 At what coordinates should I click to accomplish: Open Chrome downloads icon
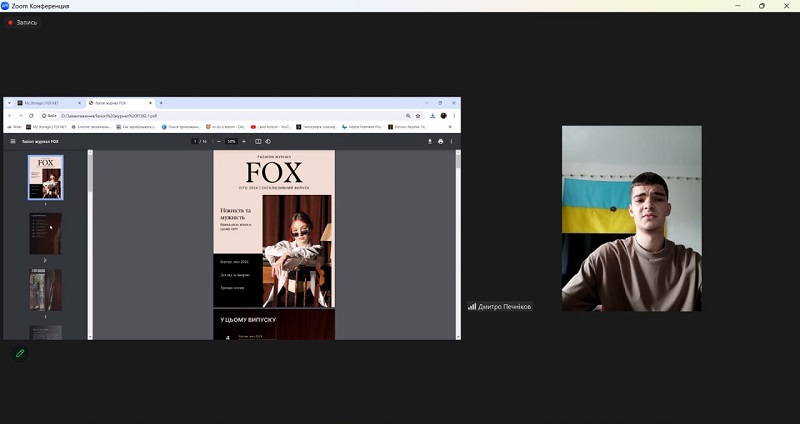[433, 116]
